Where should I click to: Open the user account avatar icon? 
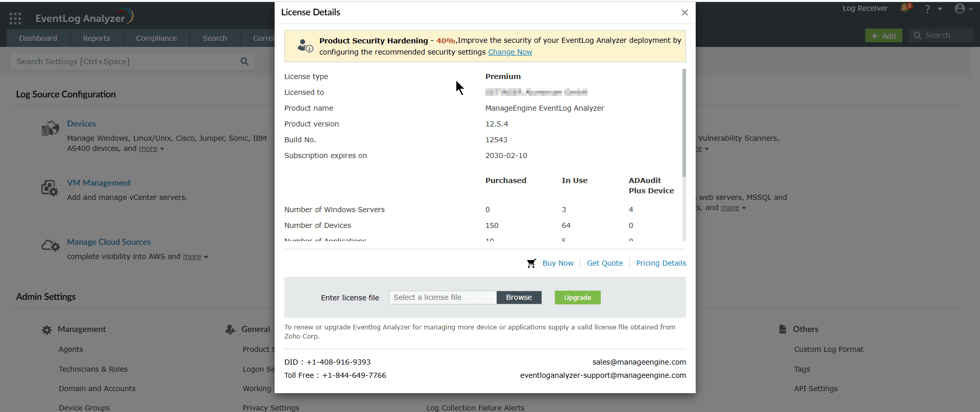(x=960, y=9)
